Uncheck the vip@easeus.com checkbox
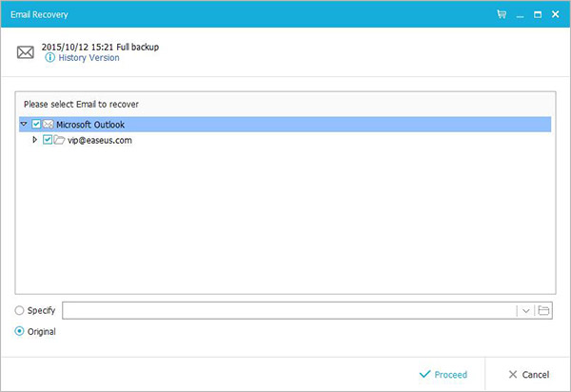 tap(48, 140)
